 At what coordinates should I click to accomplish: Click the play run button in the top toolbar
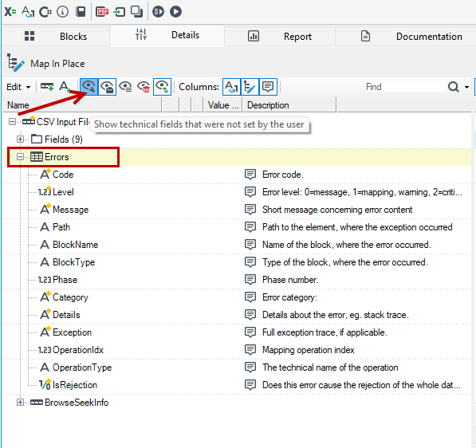pyautogui.click(x=175, y=12)
